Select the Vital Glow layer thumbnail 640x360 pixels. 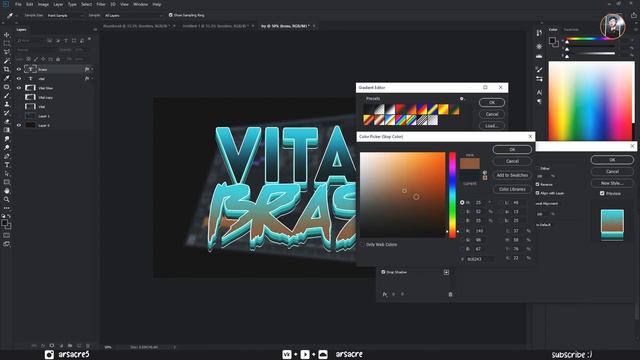30,88
